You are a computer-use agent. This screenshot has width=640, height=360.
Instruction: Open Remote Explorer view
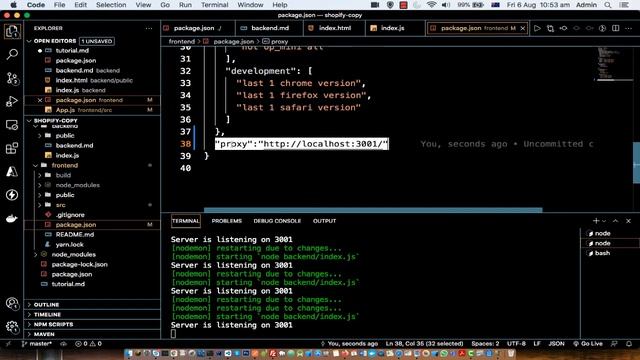pyautogui.click(x=12, y=125)
